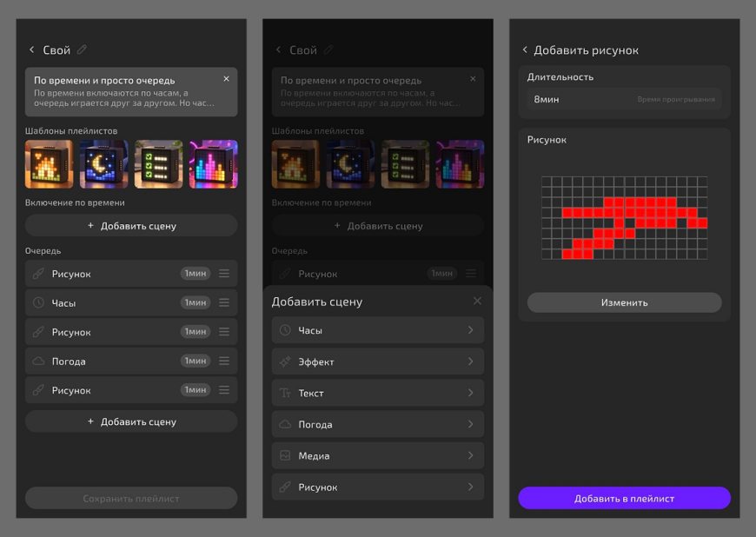Screen dimensions: 756x537
Task: Click the cloud icon in the Погода queue row
Action: (38, 361)
